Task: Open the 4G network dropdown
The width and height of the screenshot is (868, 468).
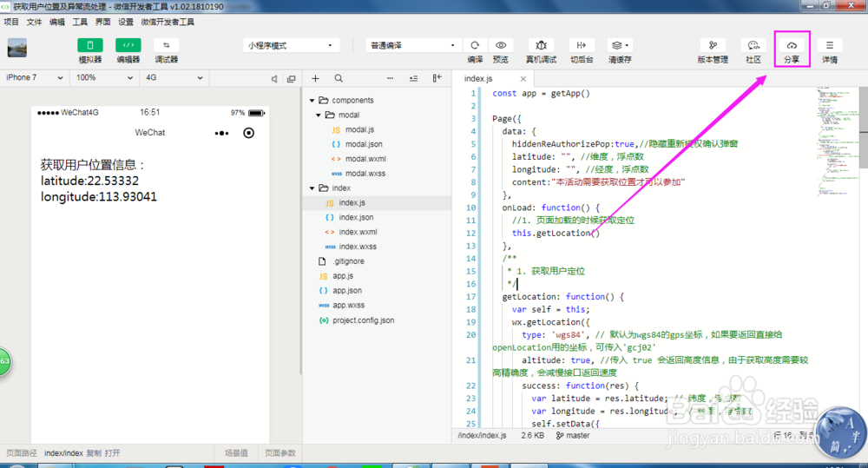Action: [174, 78]
